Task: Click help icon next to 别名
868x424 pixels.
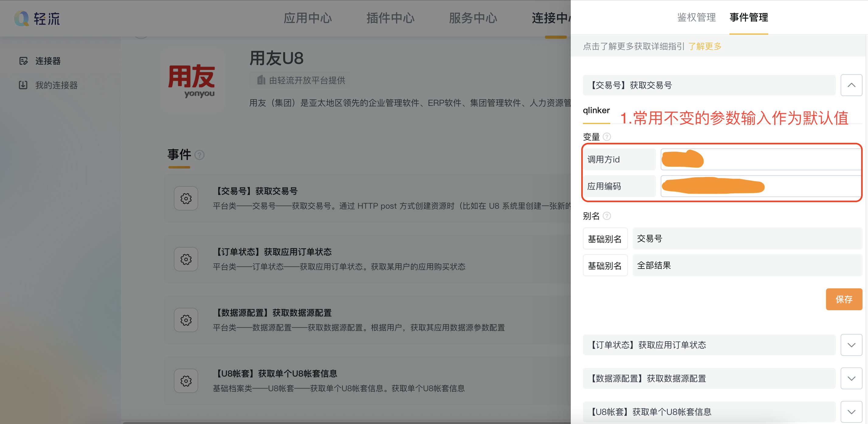Action: point(607,216)
